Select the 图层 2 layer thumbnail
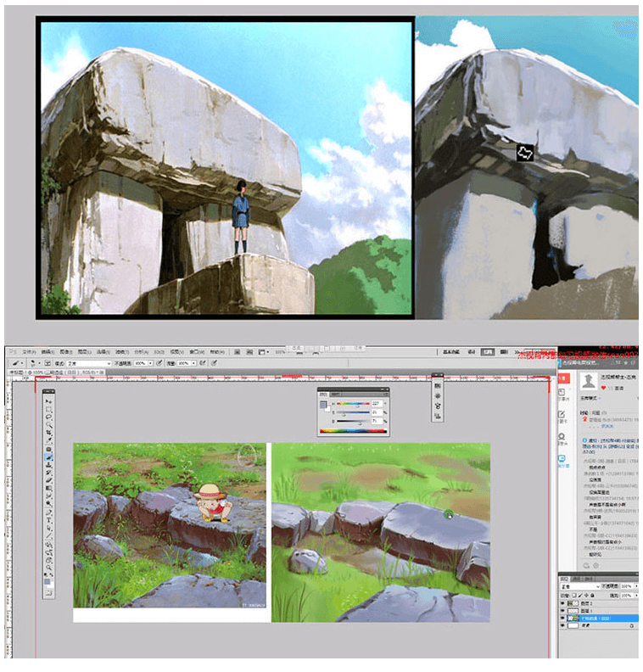Viewport: 643px width, 672px height. coord(573,603)
